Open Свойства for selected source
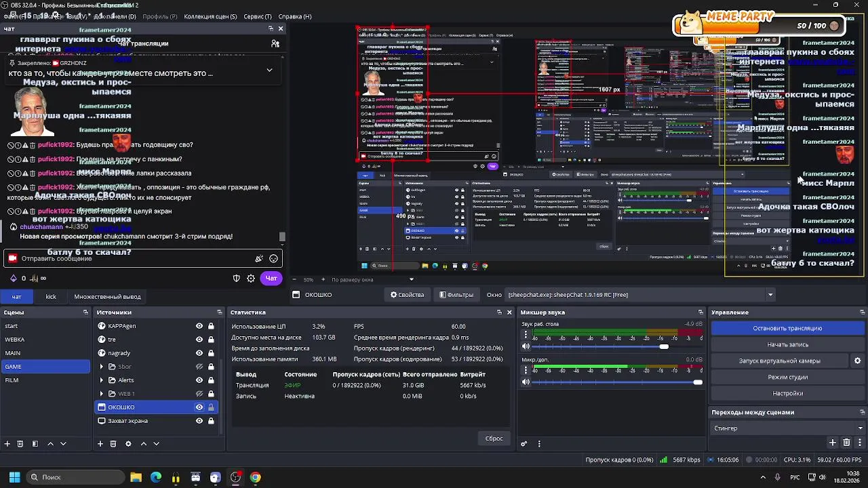The width and height of the screenshot is (868, 488). [407, 295]
